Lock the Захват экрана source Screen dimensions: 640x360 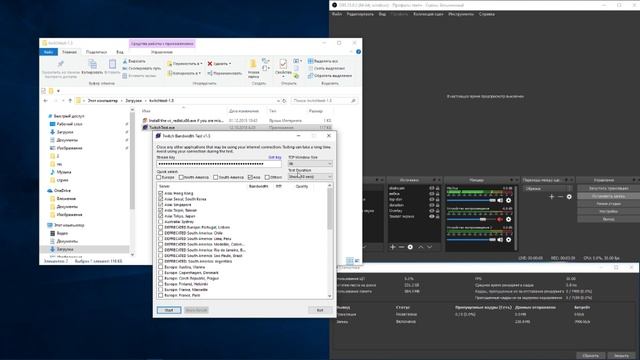(x=437, y=216)
